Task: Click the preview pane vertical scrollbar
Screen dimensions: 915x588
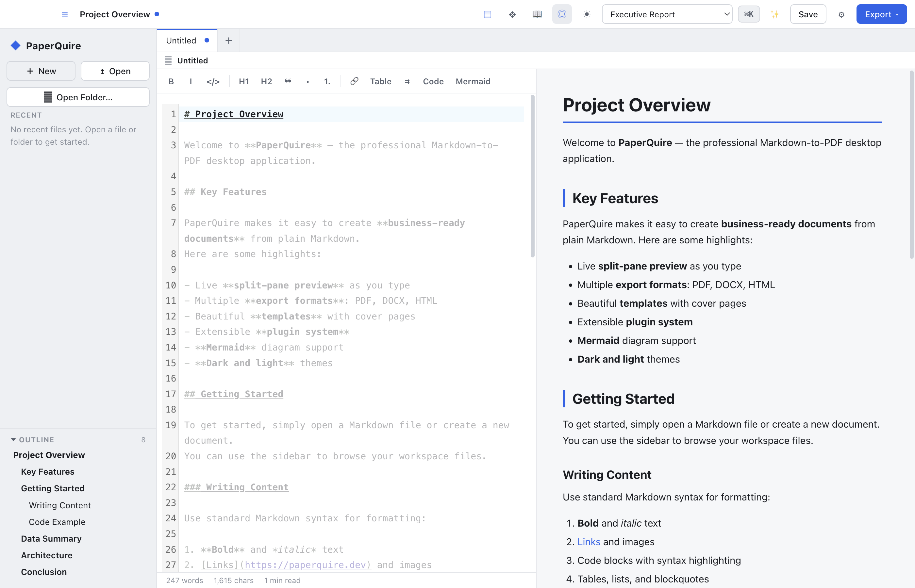Action: click(911, 165)
